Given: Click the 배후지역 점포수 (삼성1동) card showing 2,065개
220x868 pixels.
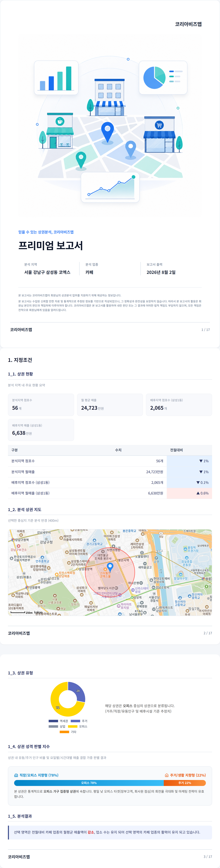Looking at the screenshot, I should point(179,404).
